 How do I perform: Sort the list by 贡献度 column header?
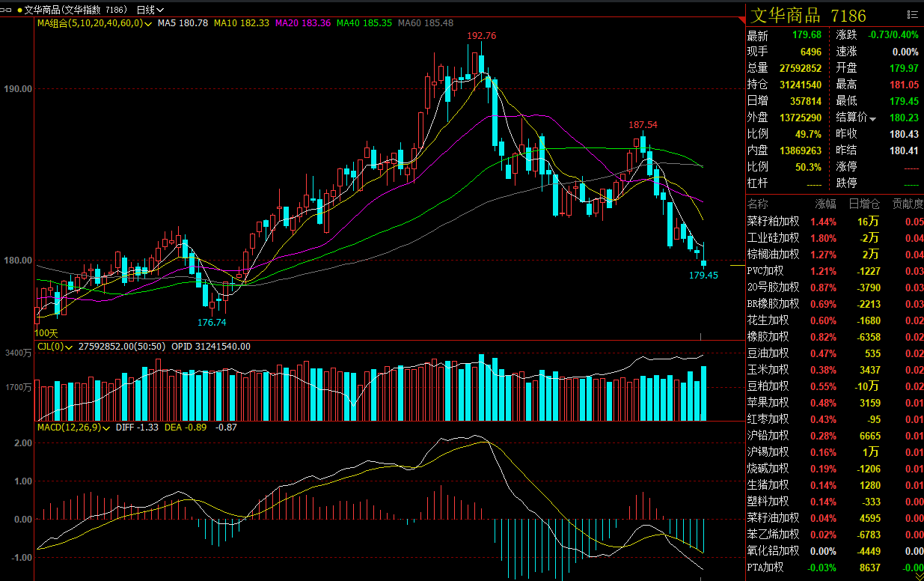point(908,204)
